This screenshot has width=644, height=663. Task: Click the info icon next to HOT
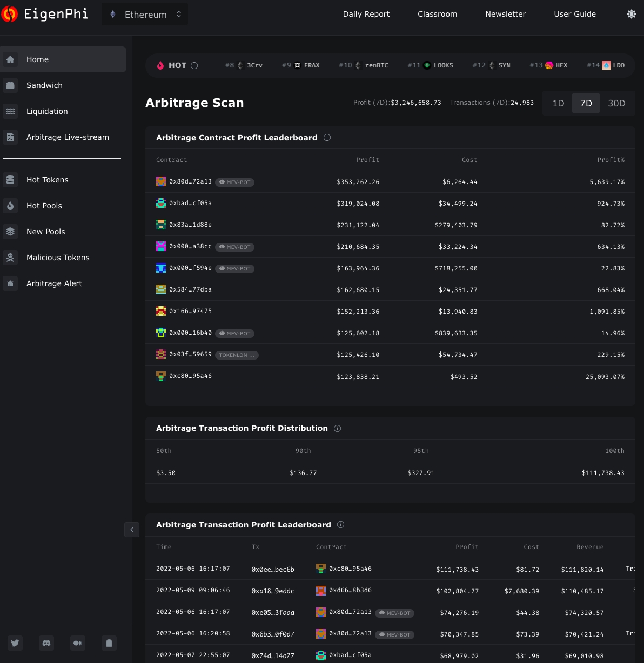194,66
